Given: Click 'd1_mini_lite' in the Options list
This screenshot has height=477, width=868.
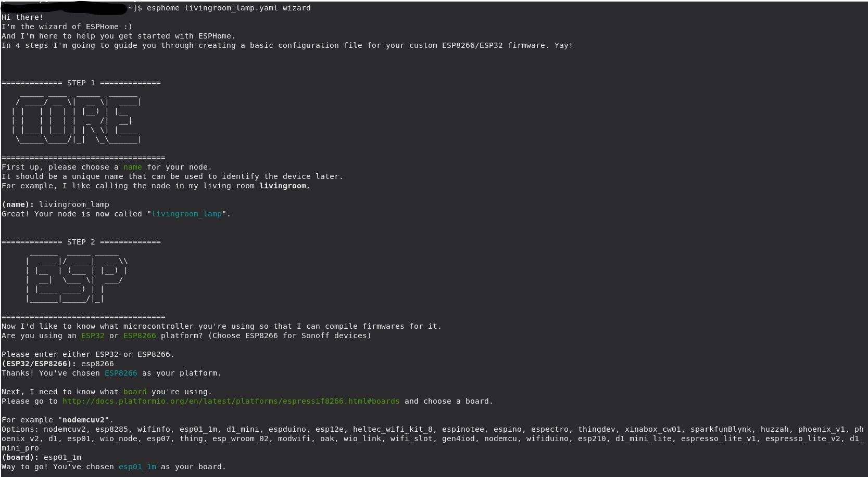Looking at the screenshot, I should pyautogui.click(x=644, y=439).
